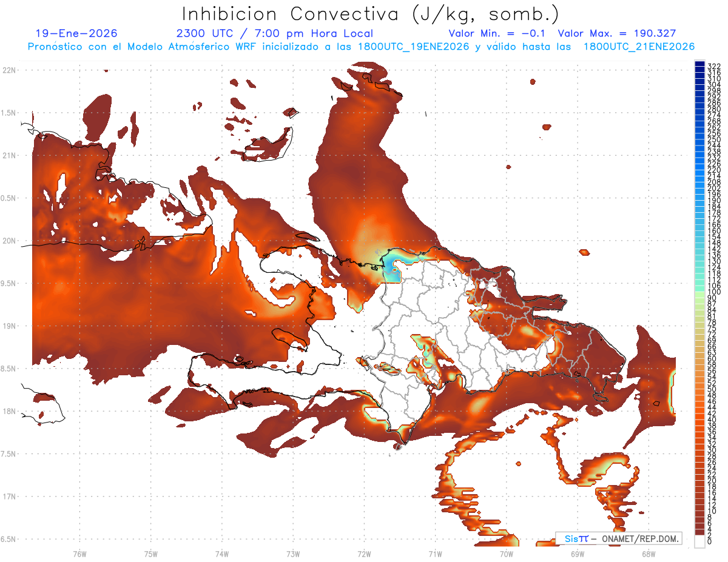Click the '72W' longitude label
The width and height of the screenshot is (728, 562).
[364, 554]
